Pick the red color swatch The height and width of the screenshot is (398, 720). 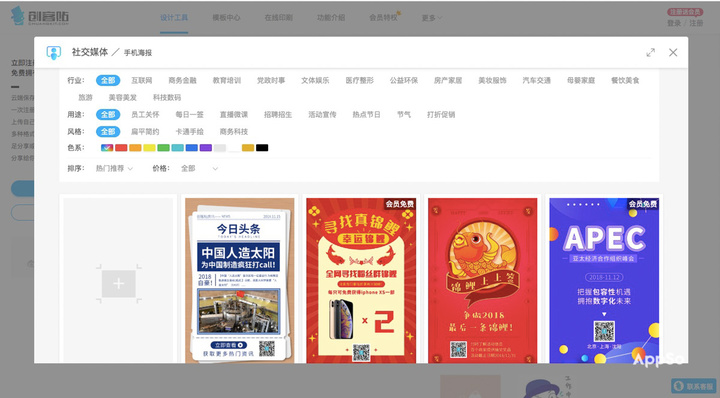[121, 148]
